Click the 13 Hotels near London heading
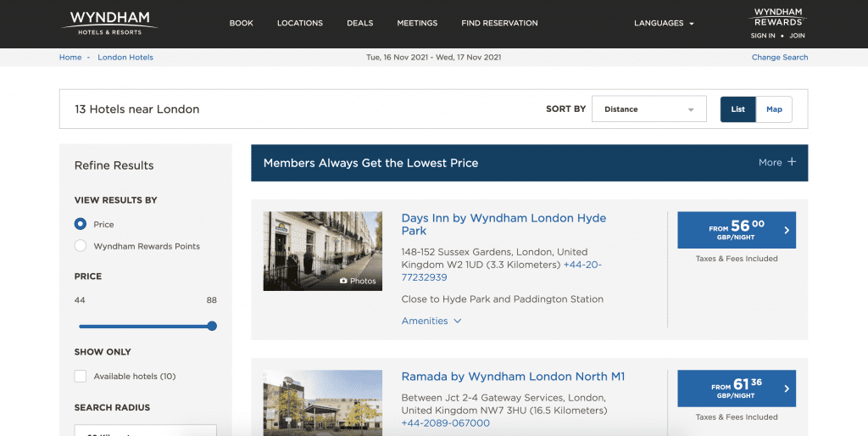Image resolution: width=868 pixels, height=436 pixels. (x=136, y=109)
